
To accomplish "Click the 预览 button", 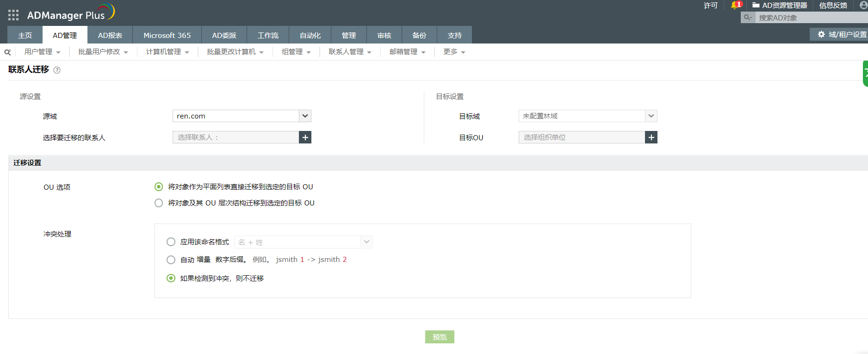I will 440,337.
